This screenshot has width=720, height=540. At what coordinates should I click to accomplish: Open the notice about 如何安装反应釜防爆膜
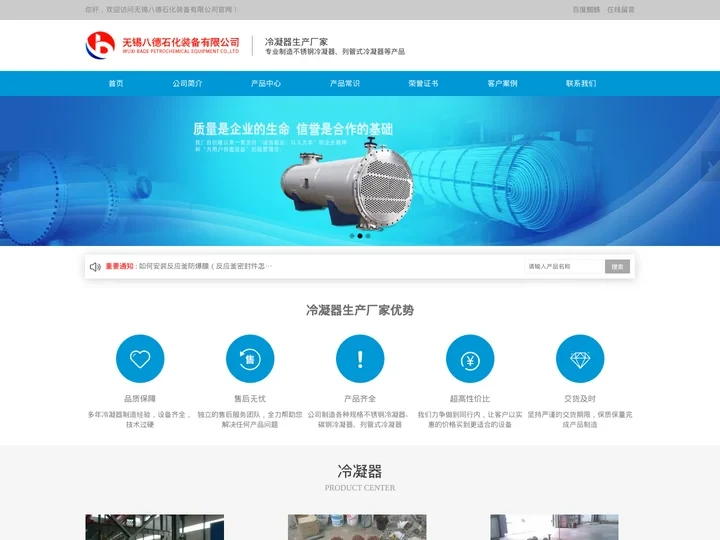pyautogui.click(x=205, y=266)
